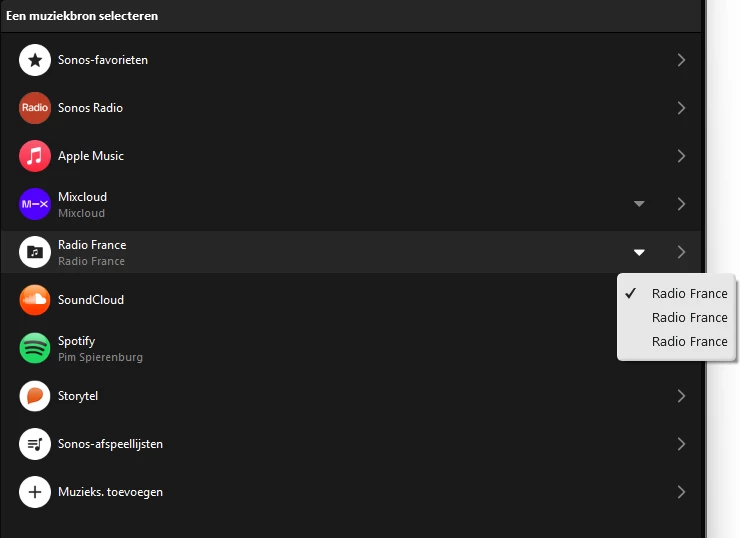
Task: Click the Sonos-afspeellijsten label text
Action: point(110,444)
